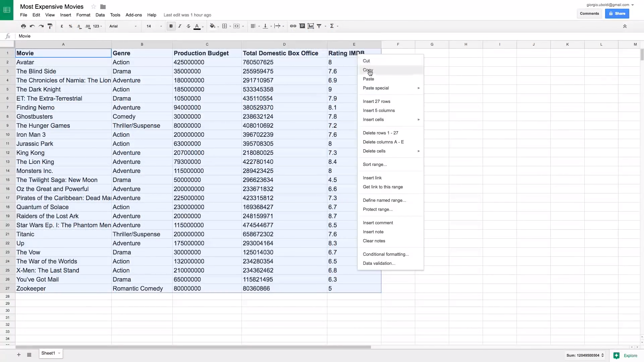Screen dimensions: 644x362
Task: Expand merge cells dropdown arrow
Action: (x=243, y=26)
